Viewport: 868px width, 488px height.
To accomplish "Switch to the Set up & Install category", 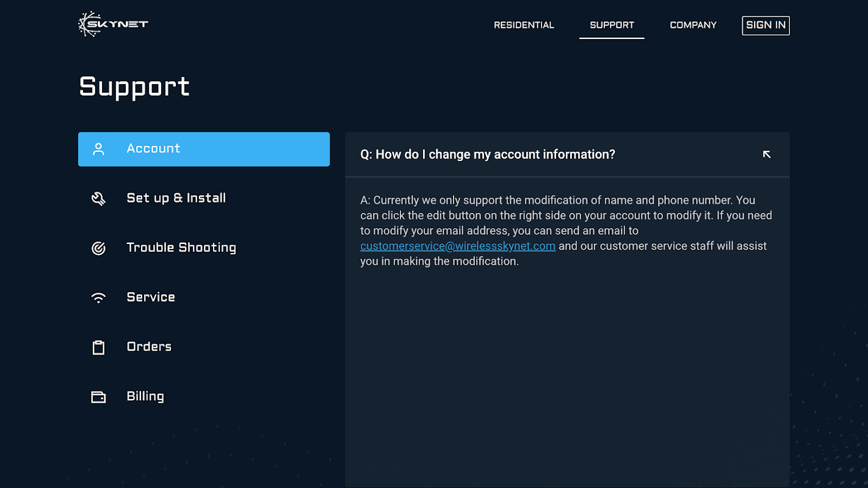I will click(176, 198).
